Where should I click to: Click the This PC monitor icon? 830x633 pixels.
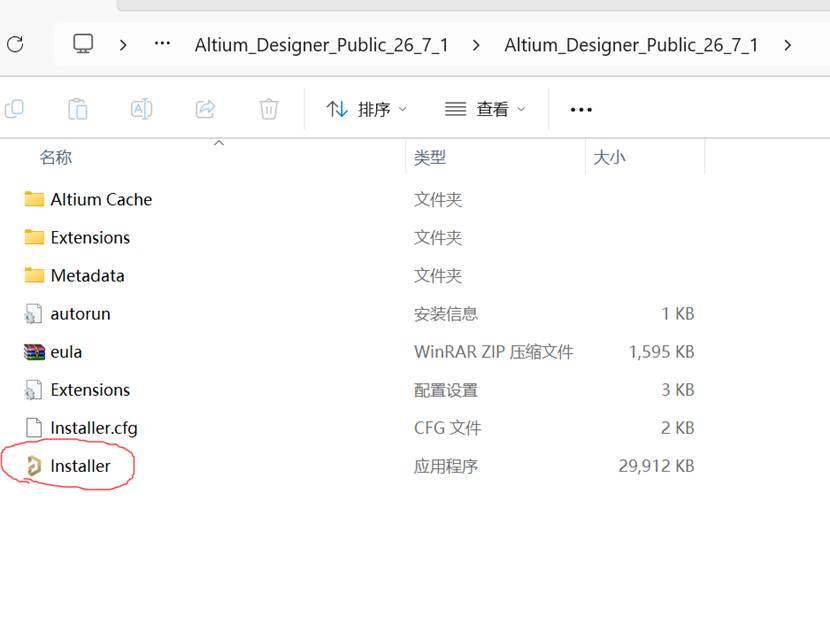tap(83, 44)
